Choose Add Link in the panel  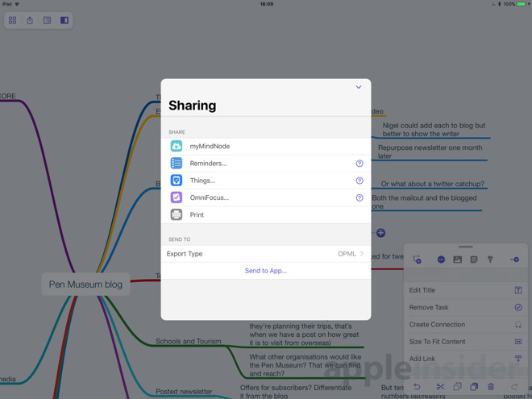[466, 359]
